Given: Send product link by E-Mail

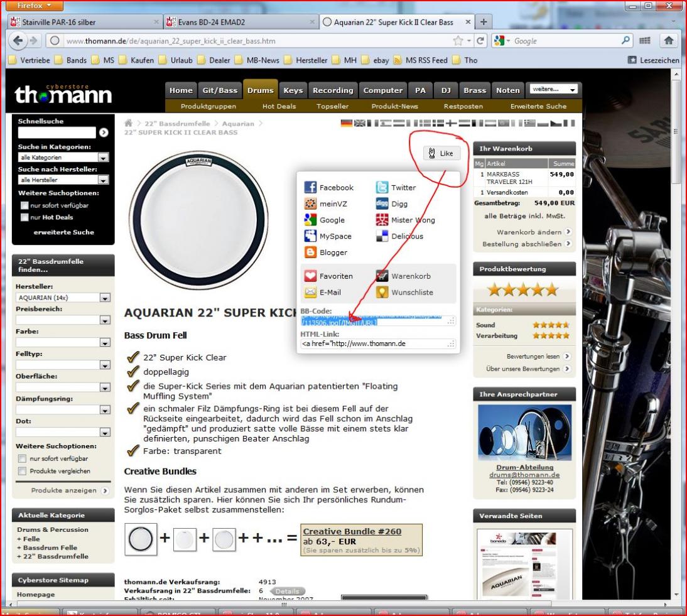Looking at the screenshot, I should point(323,292).
